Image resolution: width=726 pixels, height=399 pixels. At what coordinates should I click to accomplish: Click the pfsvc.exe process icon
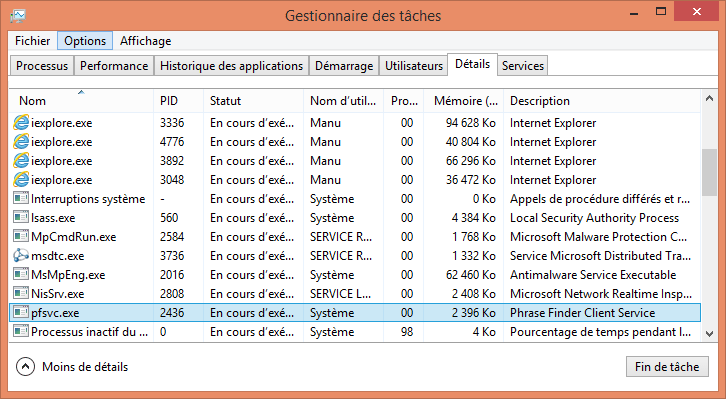coord(21,312)
